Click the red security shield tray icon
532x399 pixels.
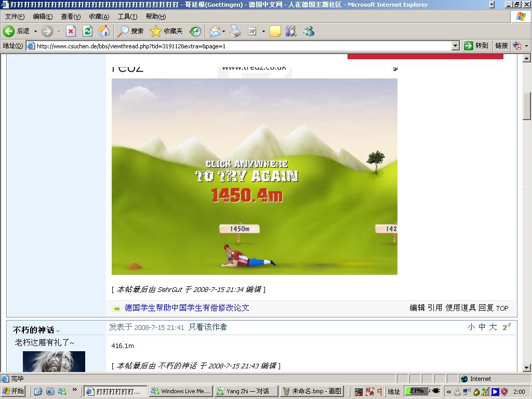pos(504,392)
